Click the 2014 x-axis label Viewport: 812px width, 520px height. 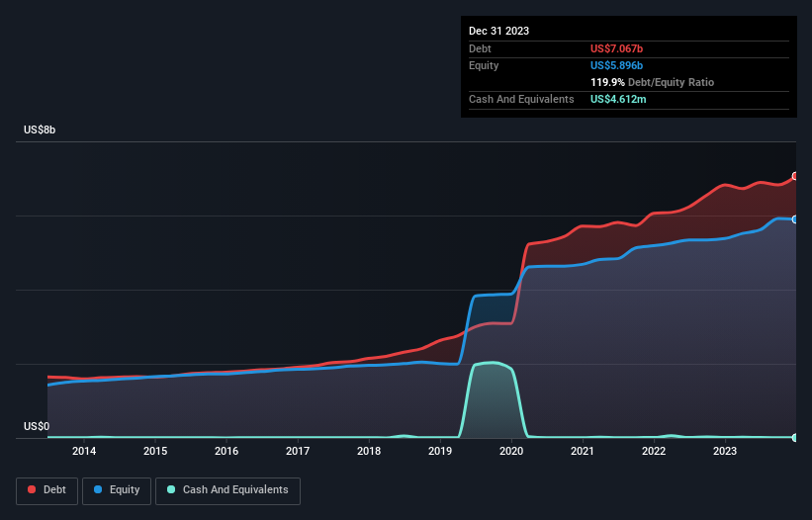(x=84, y=451)
